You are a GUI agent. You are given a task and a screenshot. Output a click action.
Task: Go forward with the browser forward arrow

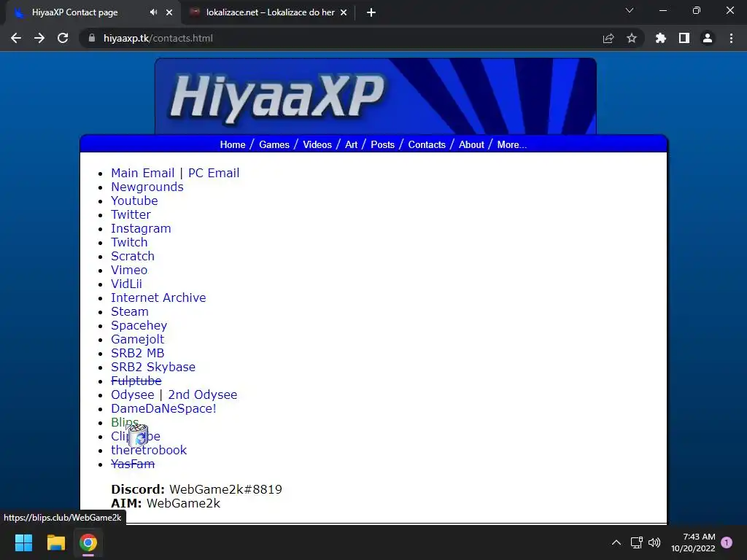point(39,38)
